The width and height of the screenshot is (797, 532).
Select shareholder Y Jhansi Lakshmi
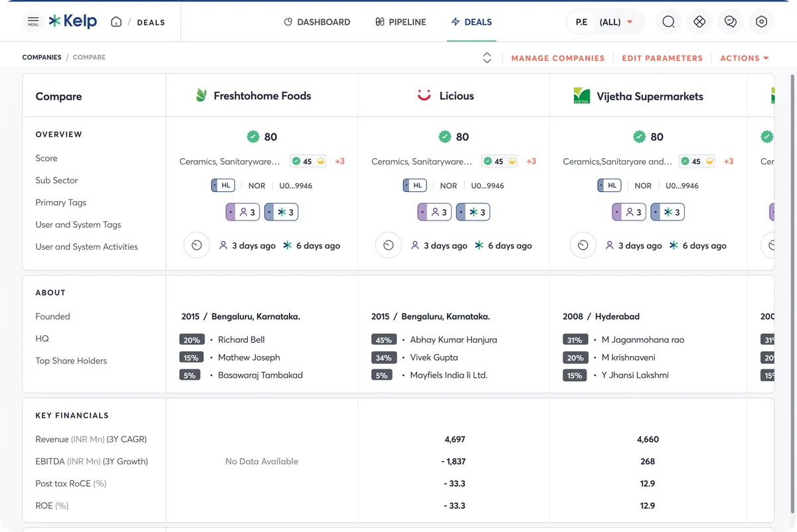(635, 375)
